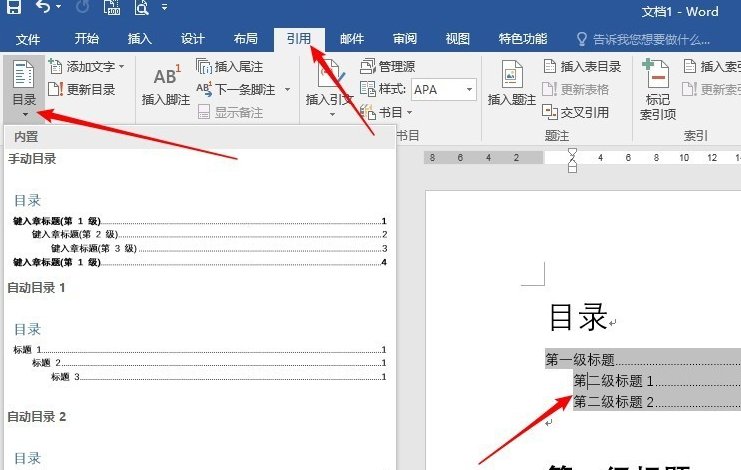Open Customize Quick Access Toolbar dropdown
741x470 pixels.
coord(164,7)
